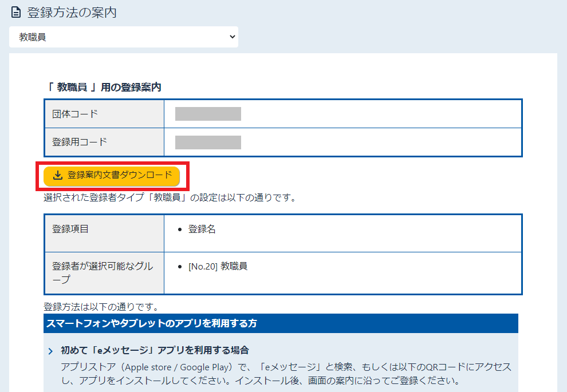The height and width of the screenshot is (392, 567).
Task: Click the 登録者が選択可能なグループ label cell
Action: coord(104,273)
